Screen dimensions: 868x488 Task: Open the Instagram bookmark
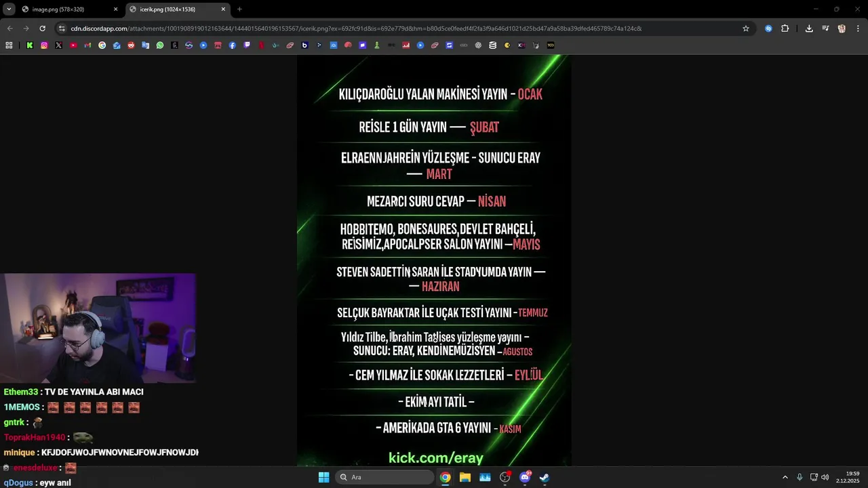(44, 45)
